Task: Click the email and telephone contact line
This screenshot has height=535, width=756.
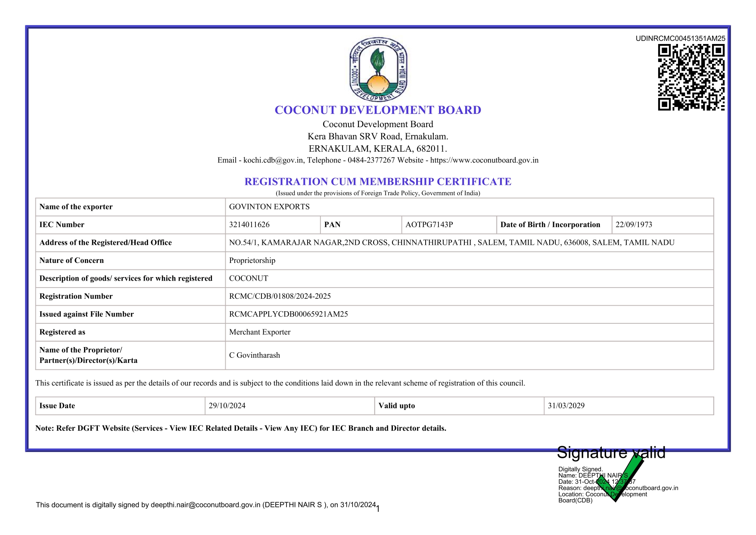Action: click(x=378, y=160)
